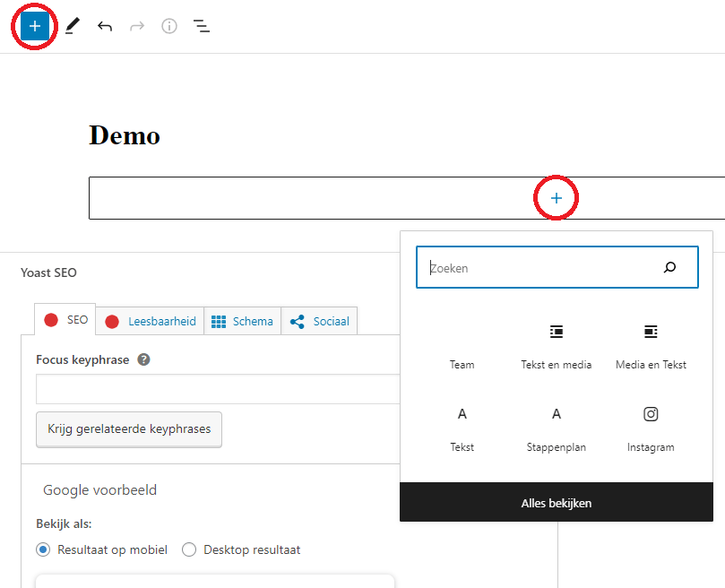Screen dimensions: 725x588
Task: Open the block inserter in the top toolbar
Action: [x=35, y=26]
